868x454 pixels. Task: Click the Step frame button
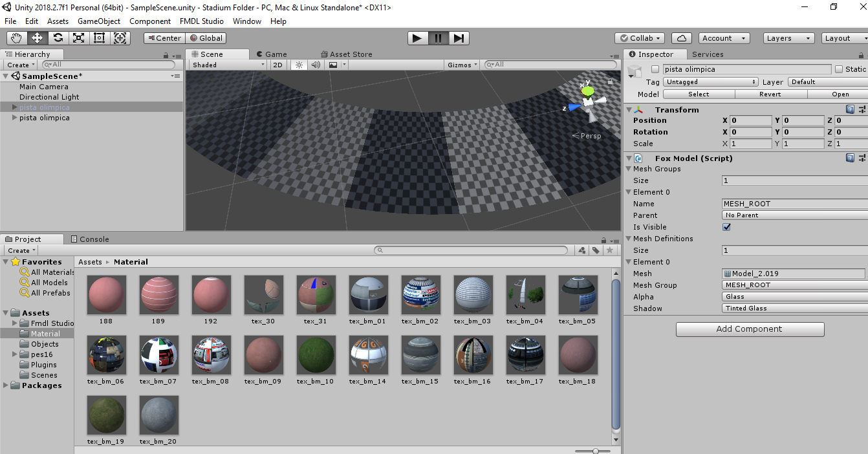458,38
